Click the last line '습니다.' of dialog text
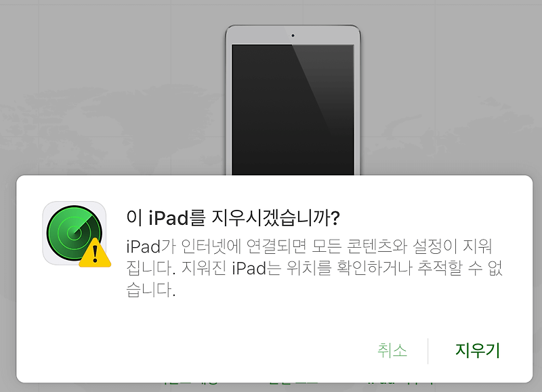The width and height of the screenshot is (542, 392). (150, 290)
